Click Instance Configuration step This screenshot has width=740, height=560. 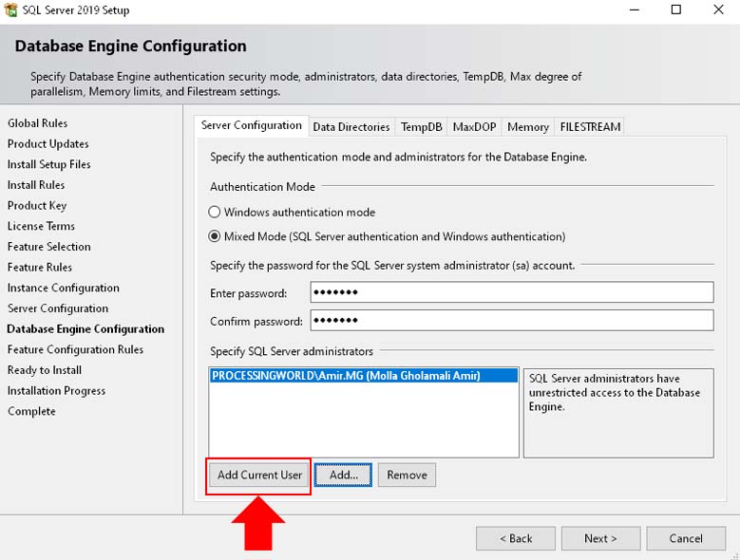pyautogui.click(x=64, y=288)
